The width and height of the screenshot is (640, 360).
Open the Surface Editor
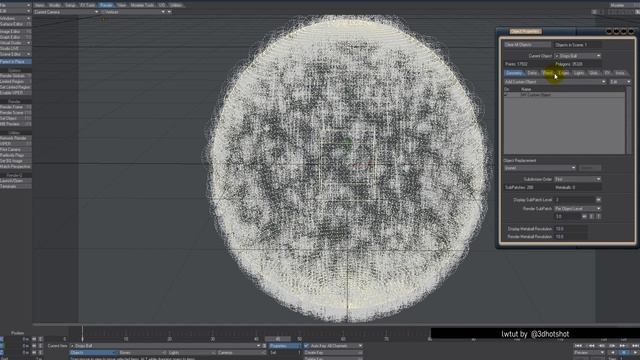[x=16, y=24]
